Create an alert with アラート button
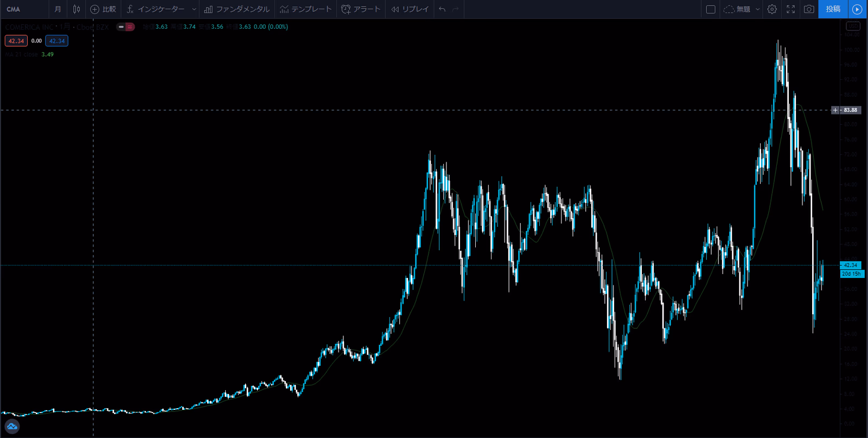 tap(361, 9)
